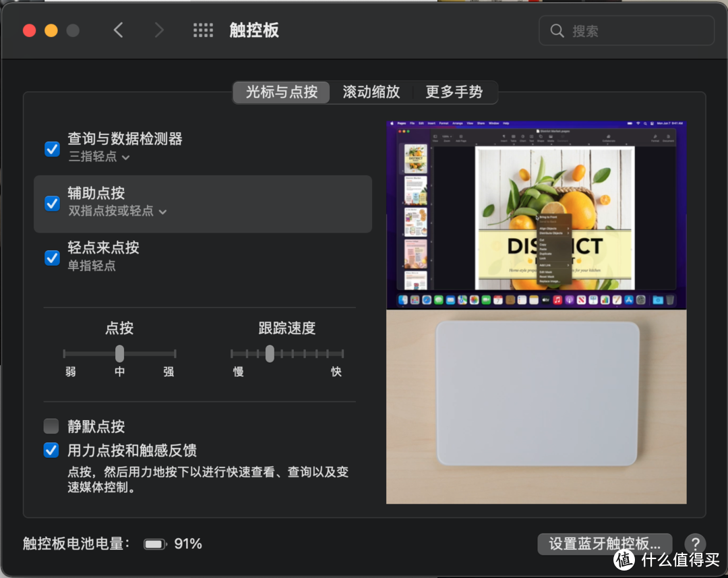Uncheck 查询与数据检测器 option

point(52,149)
